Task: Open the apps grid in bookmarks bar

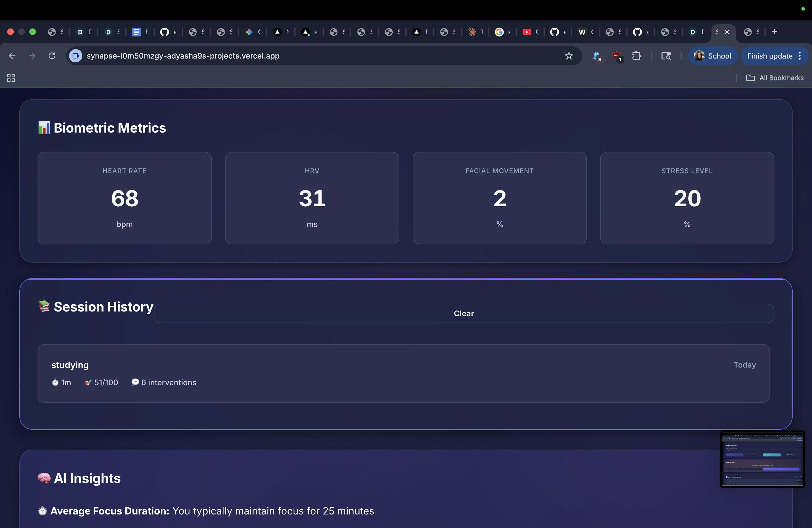Action: (11, 78)
